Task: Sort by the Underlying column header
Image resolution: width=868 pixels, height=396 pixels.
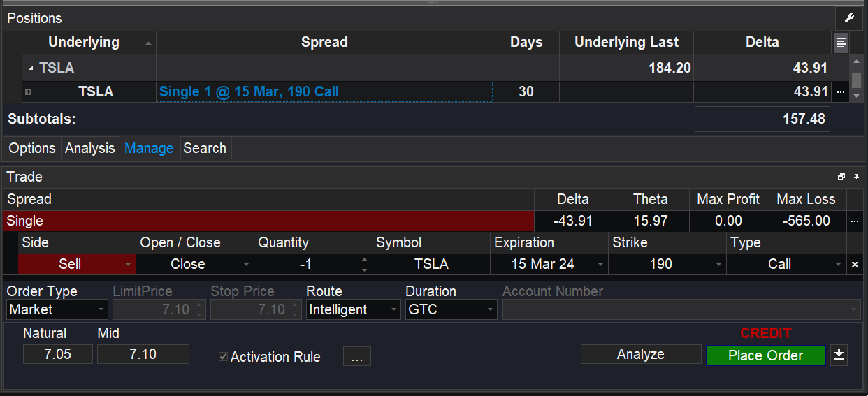Action: pyautogui.click(x=89, y=43)
